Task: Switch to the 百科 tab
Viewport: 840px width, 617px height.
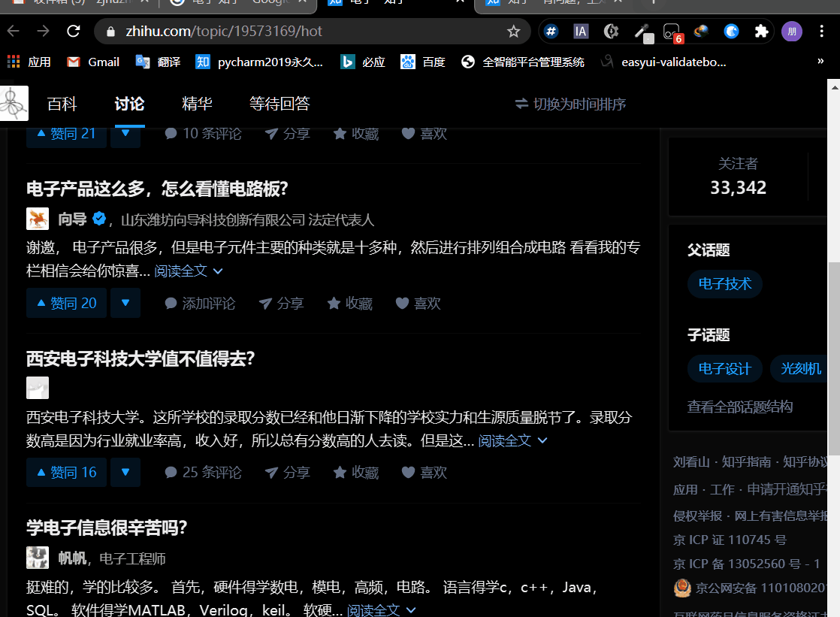Action: coord(62,104)
